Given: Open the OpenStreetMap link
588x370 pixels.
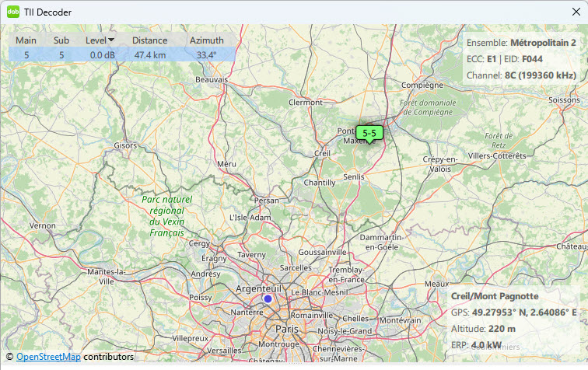Looking at the screenshot, I should [x=48, y=357].
